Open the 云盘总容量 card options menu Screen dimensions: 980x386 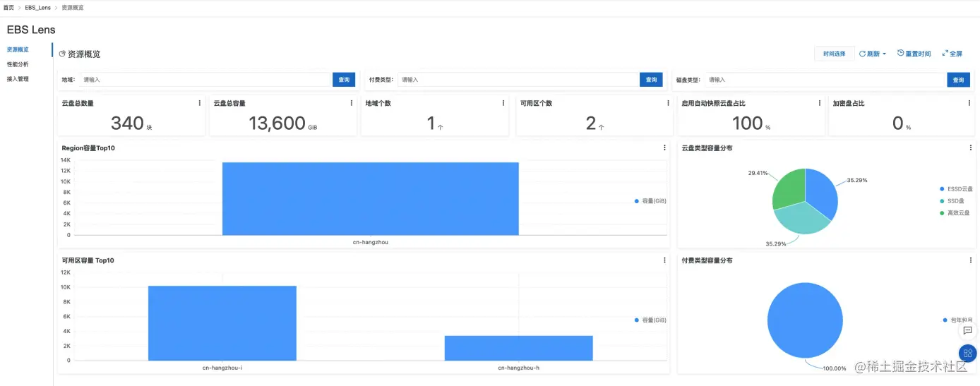(x=352, y=103)
